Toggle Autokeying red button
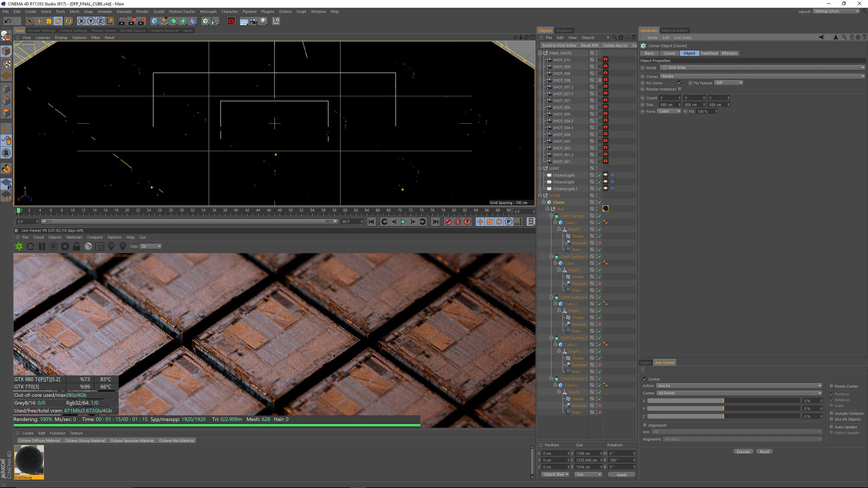The height and width of the screenshot is (488, 868). [458, 221]
